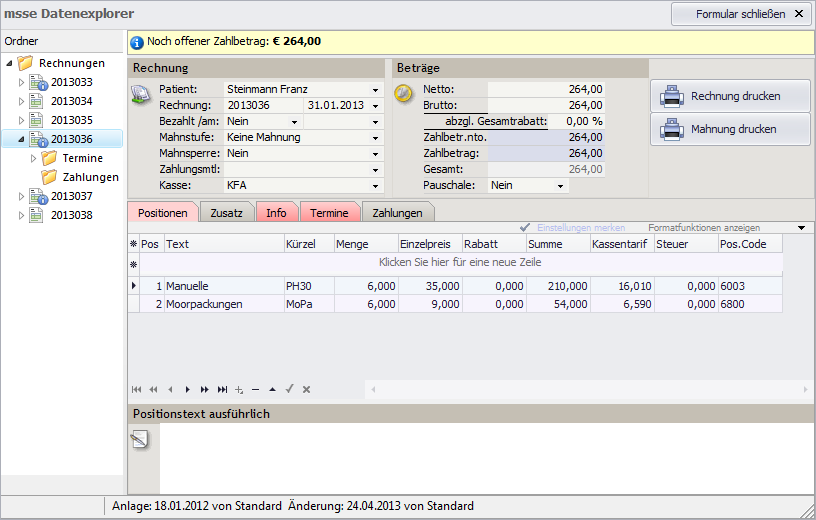This screenshot has width=816, height=520.
Task: Open the Patient dropdown
Action: [375, 90]
